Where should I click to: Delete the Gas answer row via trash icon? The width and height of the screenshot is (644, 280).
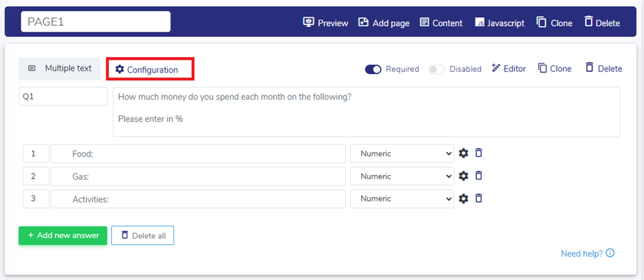point(479,176)
